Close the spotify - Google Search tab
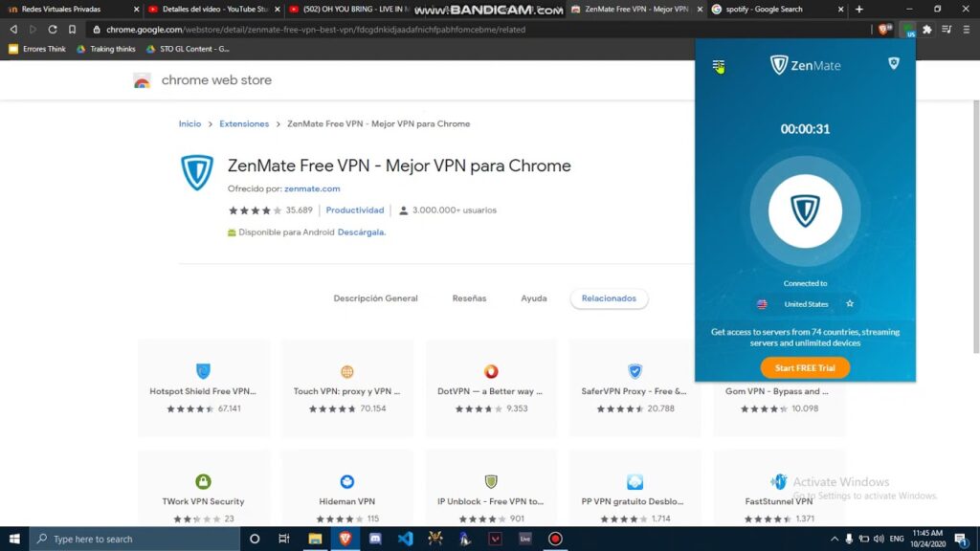Screen dimensions: 980x551 [x=840, y=10]
